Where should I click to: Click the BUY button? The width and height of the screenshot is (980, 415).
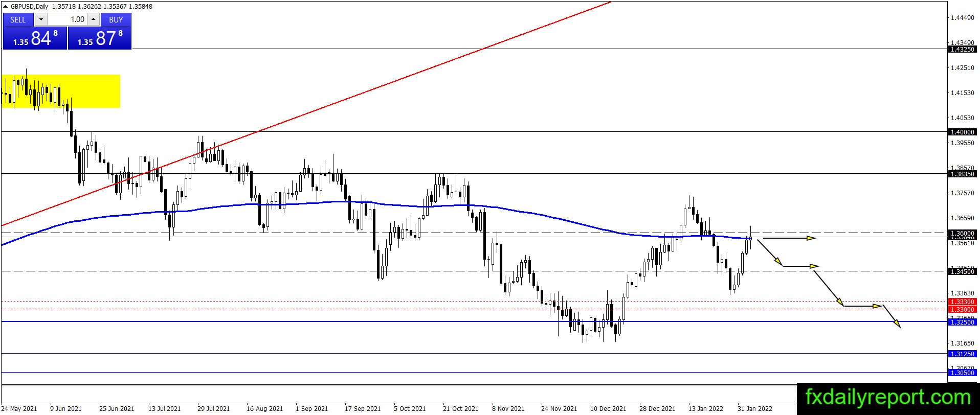(x=116, y=19)
